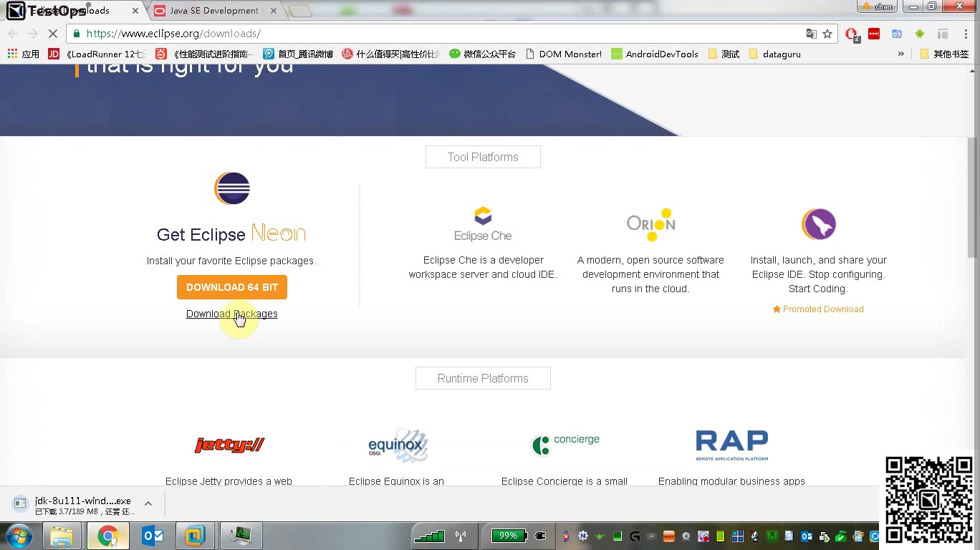
Task: Open the LoadRunner 12 bookmark
Action: (x=97, y=54)
